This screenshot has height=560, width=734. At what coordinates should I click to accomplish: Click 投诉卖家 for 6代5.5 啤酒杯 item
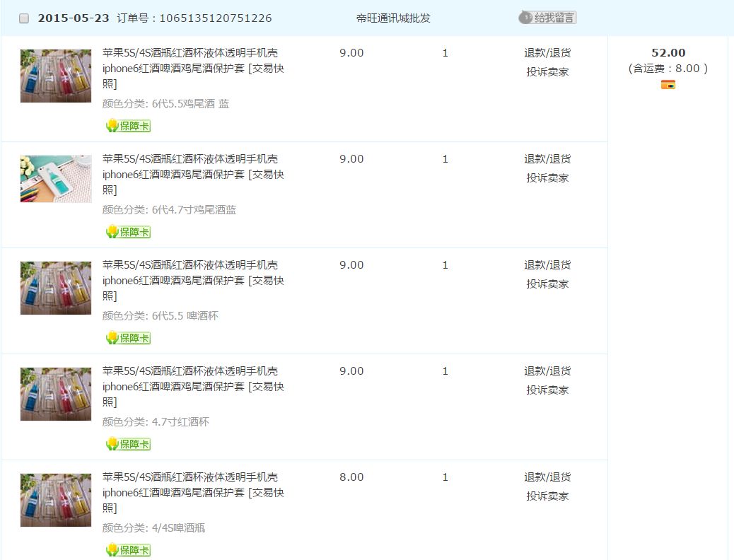pos(547,284)
